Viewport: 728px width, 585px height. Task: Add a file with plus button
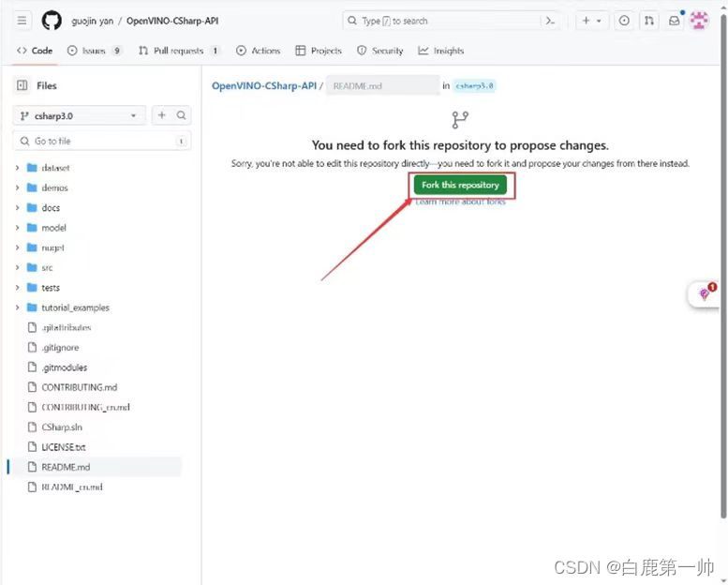(x=161, y=115)
